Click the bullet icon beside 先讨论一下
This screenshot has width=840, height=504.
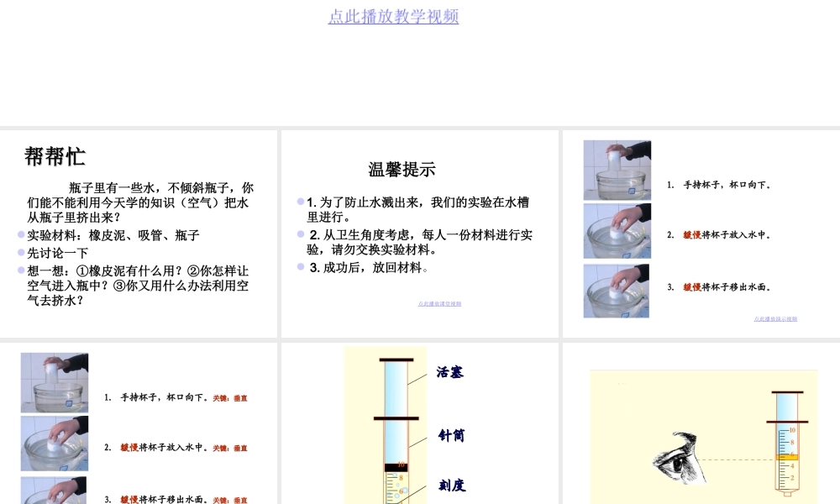pos(23,251)
